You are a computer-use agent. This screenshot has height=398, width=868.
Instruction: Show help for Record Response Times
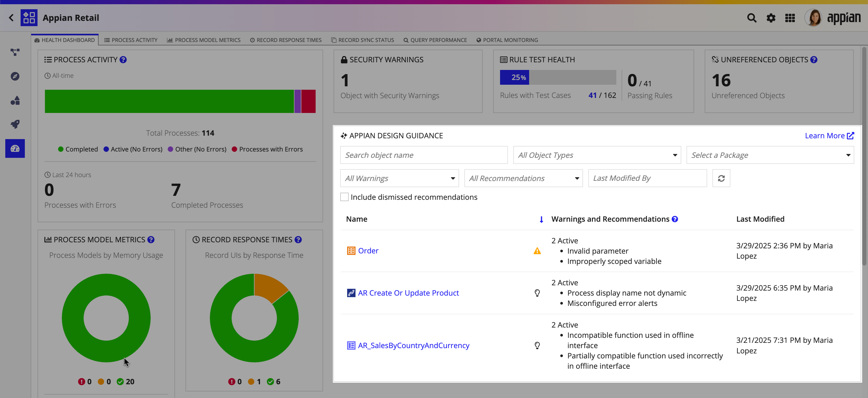[x=298, y=239]
